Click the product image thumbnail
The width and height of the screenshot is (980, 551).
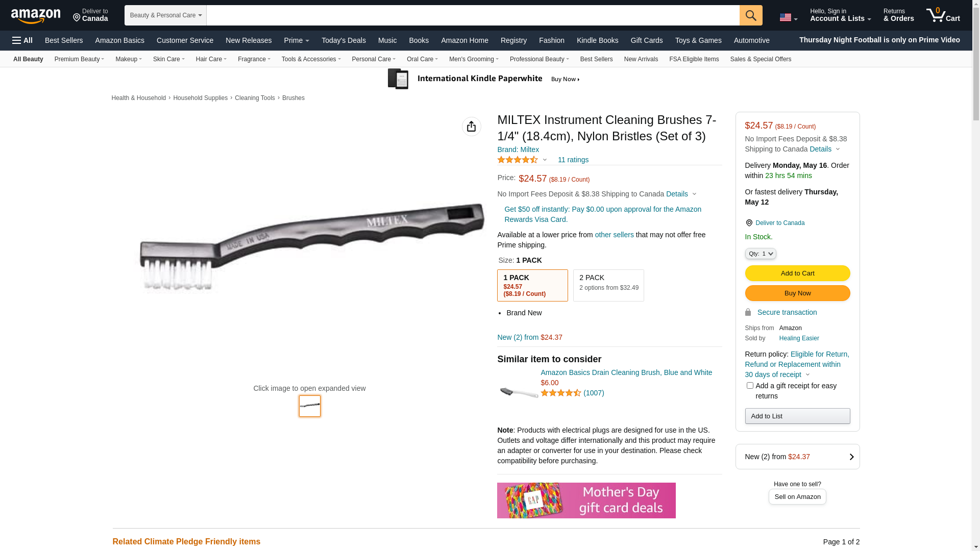(x=310, y=406)
